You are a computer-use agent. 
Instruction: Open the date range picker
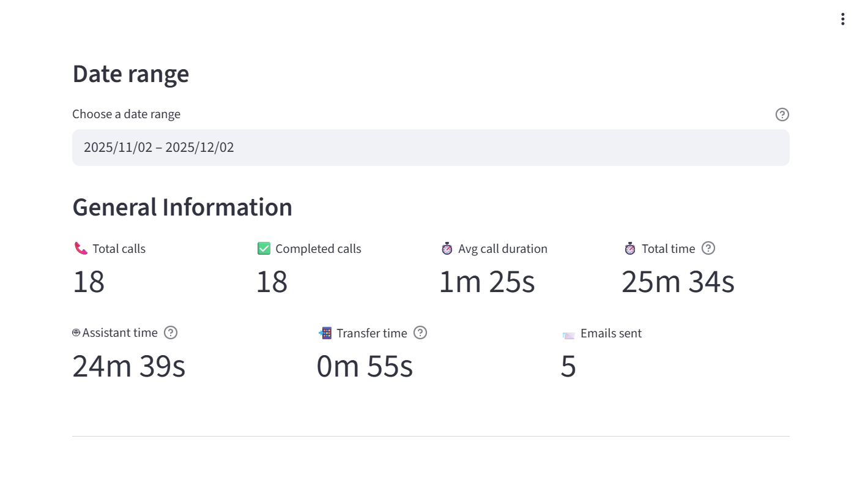(x=431, y=147)
